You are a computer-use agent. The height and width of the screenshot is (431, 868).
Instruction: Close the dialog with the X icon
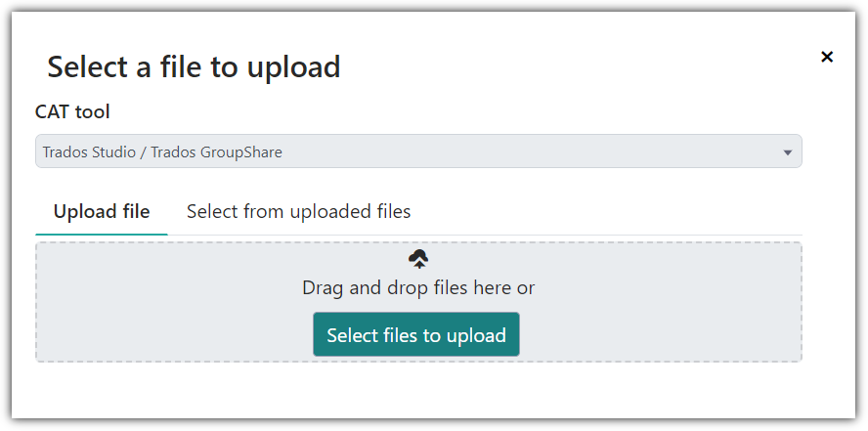(827, 57)
